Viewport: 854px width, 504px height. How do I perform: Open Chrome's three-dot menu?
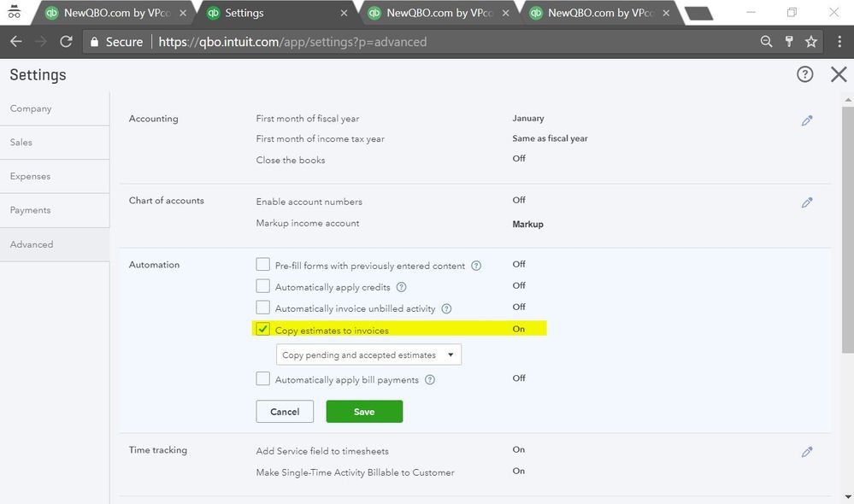pos(840,41)
